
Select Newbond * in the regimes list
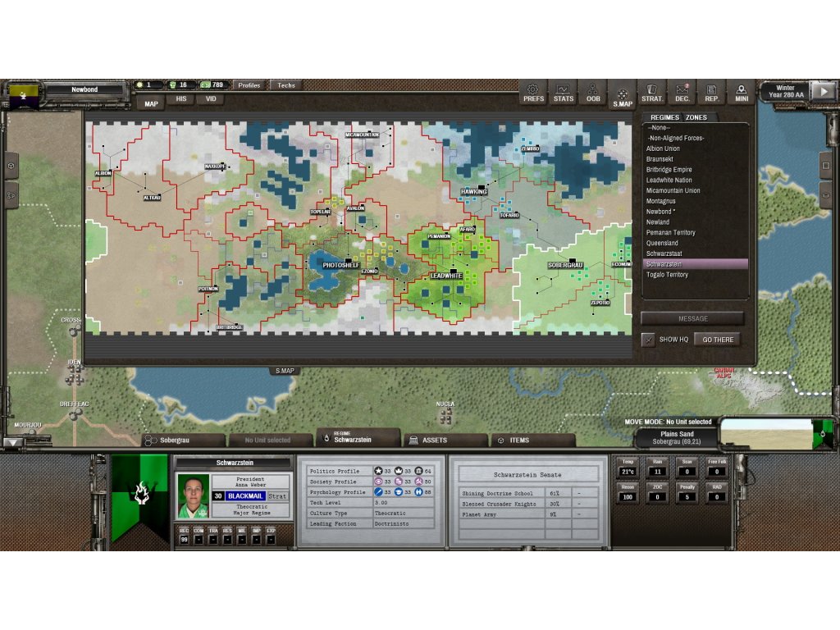(695, 212)
